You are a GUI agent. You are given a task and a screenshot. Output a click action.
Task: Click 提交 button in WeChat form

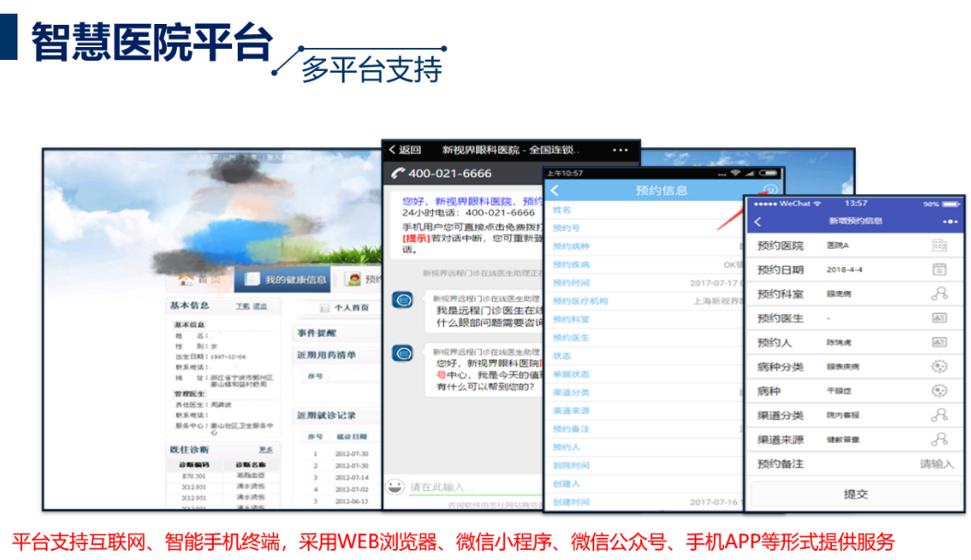[x=855, y=494]
